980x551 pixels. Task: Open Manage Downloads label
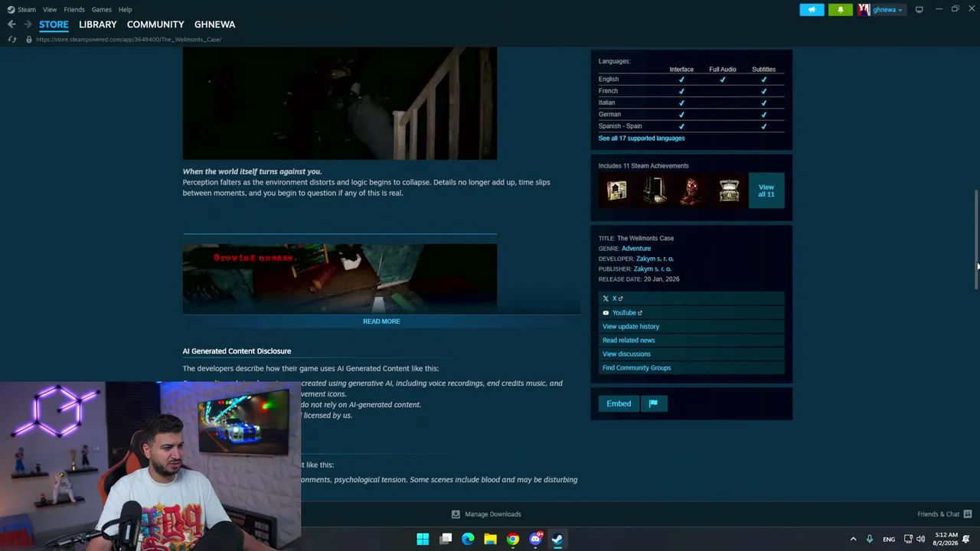(493, 514)
